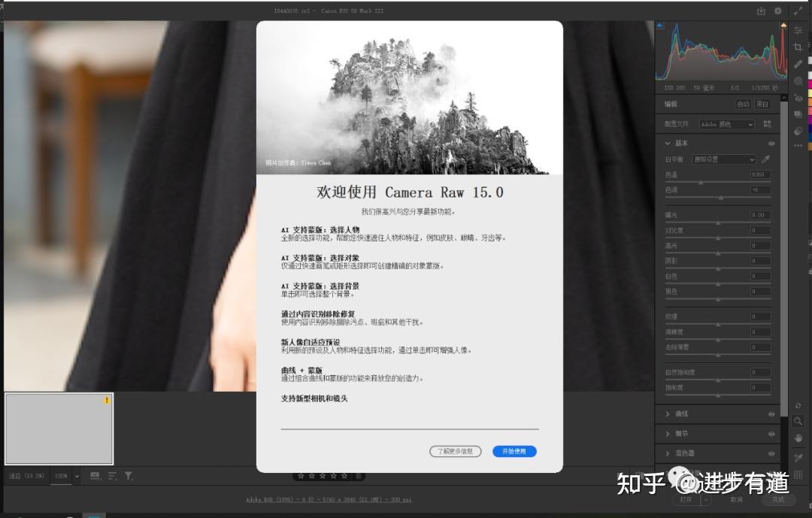Click the 开始使用 button in welcome dialog
812x518 pixels.
514,451
